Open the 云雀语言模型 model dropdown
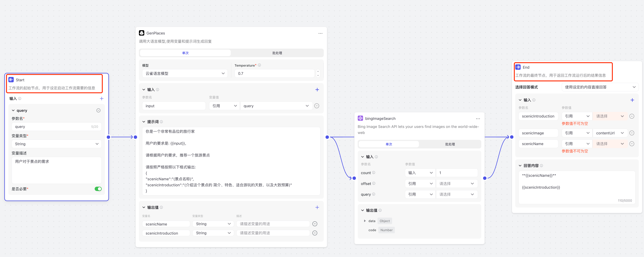 click(x=185, y=73)
